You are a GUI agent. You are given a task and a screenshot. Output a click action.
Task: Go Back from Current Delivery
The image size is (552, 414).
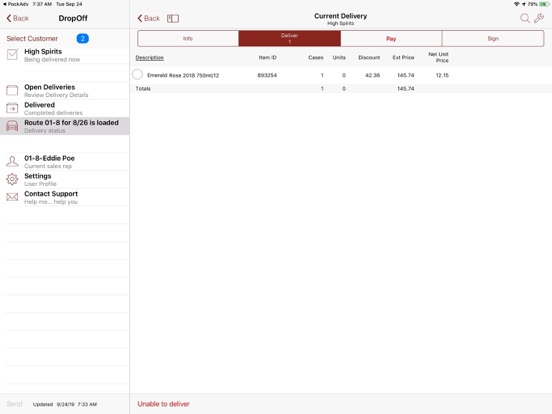coord(149,18)
